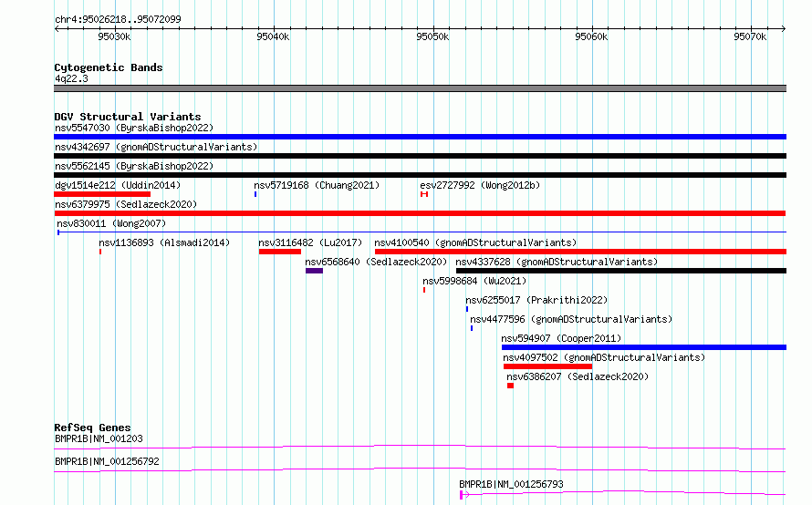Open the nsv6379975 (Sedlazeck2020) label
The image size is (812, 505).
pyautogui.click(x=126, y=204)
